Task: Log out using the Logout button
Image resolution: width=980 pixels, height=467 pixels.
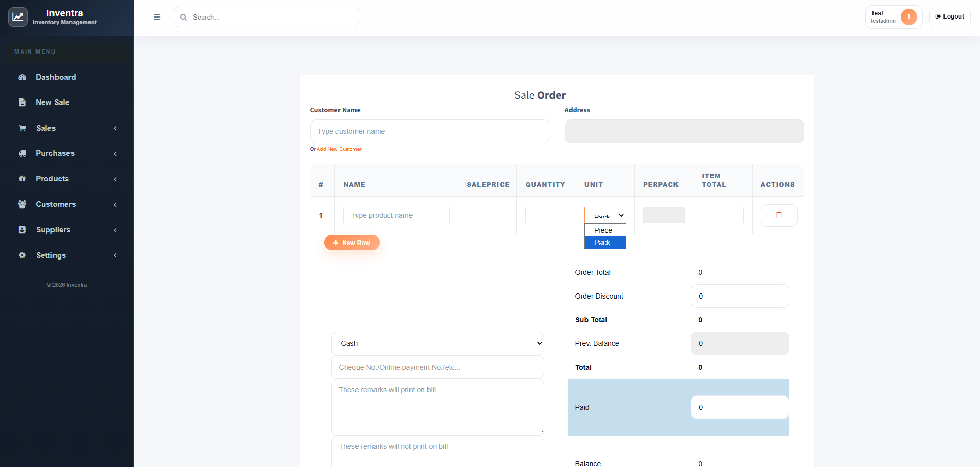Action: tap(950, 17)
